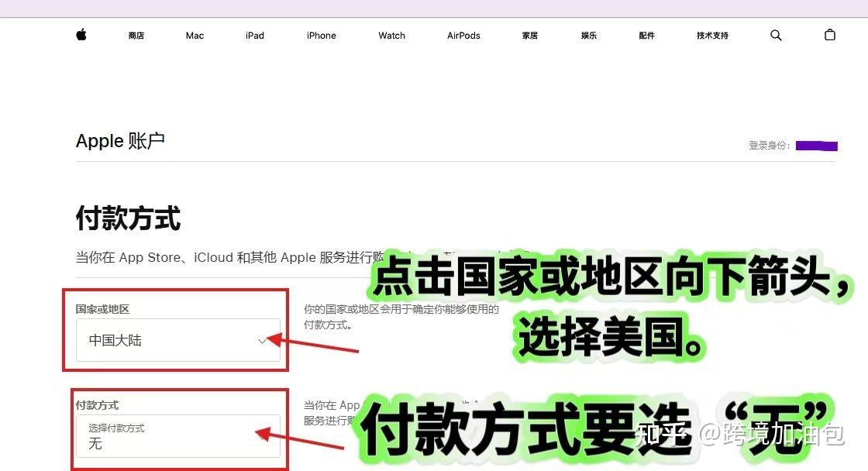This screenshot has width=868, height=471.
Task: Click the AirPods menu entry
Action: [463, 36]
